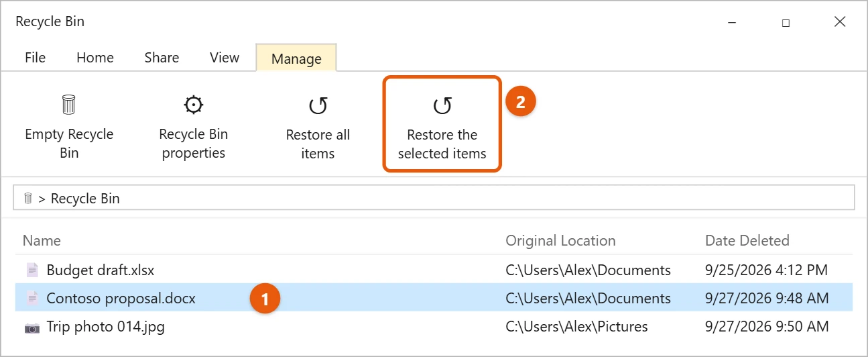Switch to the View tab

tap(225, 58)
